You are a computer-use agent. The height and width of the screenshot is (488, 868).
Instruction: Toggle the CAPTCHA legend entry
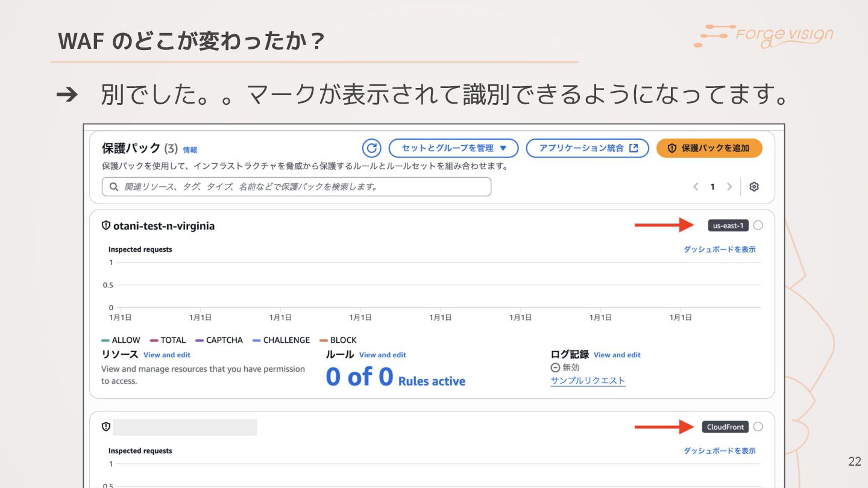point(219,340)
